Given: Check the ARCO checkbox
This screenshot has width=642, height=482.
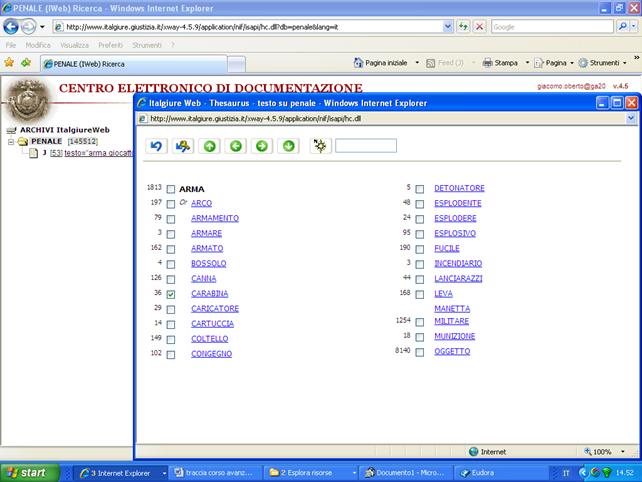Looking at the screenshot, I should (171, 204).
